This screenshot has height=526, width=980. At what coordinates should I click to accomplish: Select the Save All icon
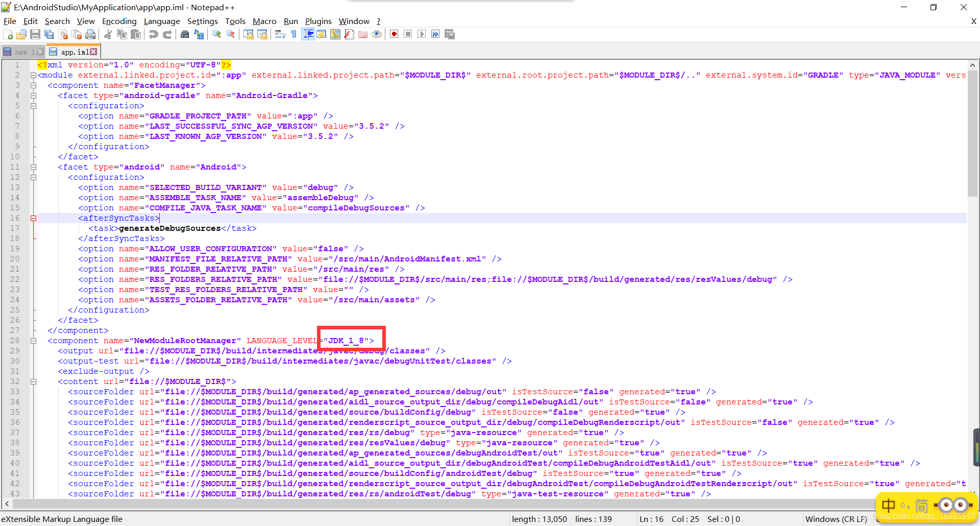[x=49, y=34]
